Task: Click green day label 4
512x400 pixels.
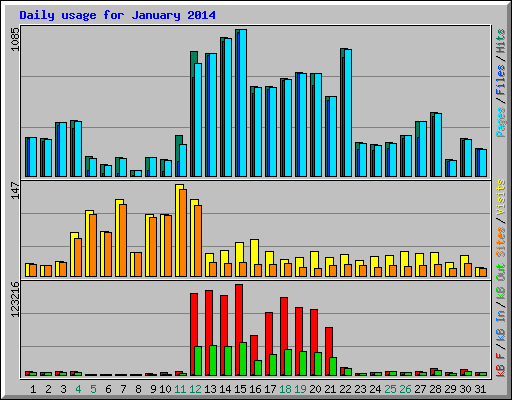Action: coord(78,389)
